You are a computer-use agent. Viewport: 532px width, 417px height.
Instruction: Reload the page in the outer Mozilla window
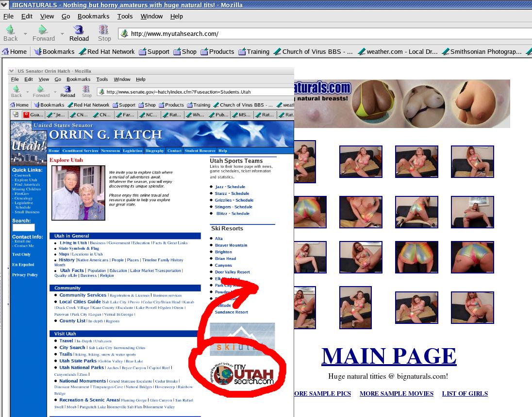(79, 33)
